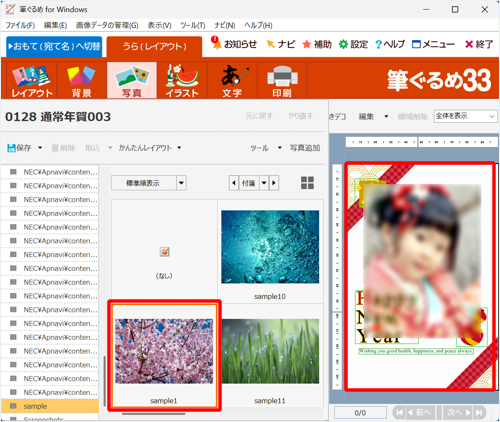
Task: Open the 印刷 print tool
Action: point(282,80)
